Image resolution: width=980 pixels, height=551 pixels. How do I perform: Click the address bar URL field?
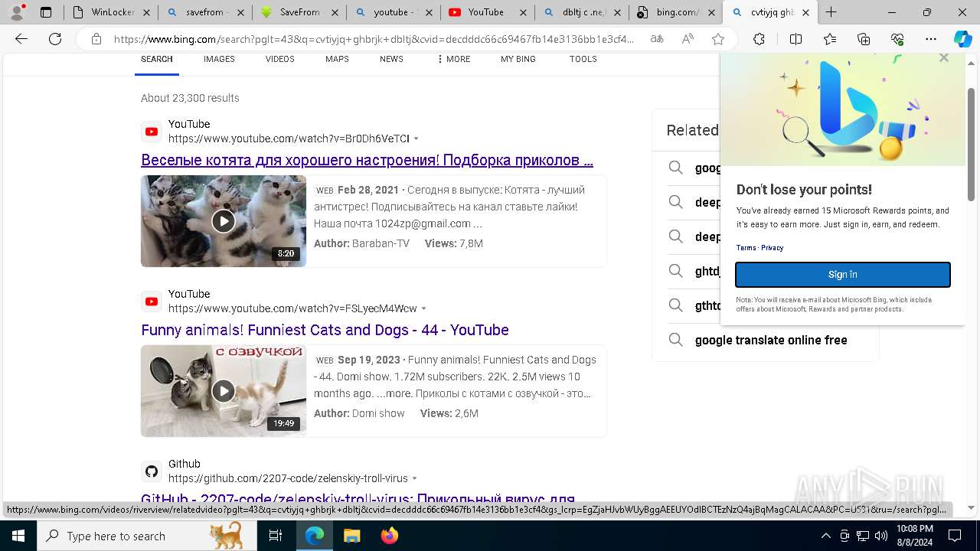click(374, 39)
